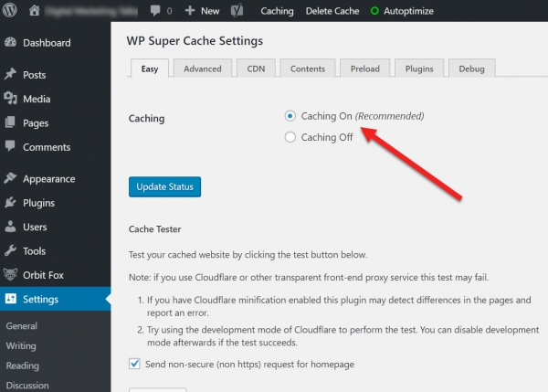Image resolution: width=548 pixels, height=392 pixels.
Task: Click the Plugins plug icon
Action: coord(10,202)
